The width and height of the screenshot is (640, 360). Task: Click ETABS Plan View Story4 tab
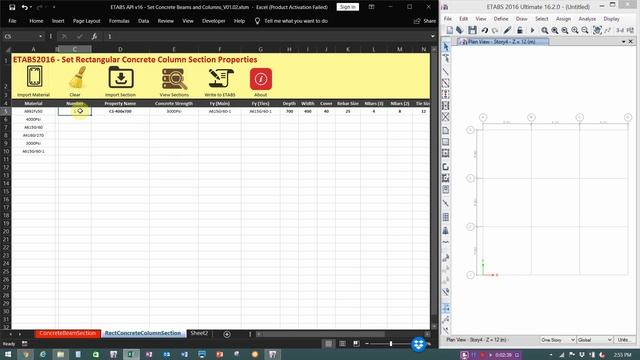[x=502, y=42]
